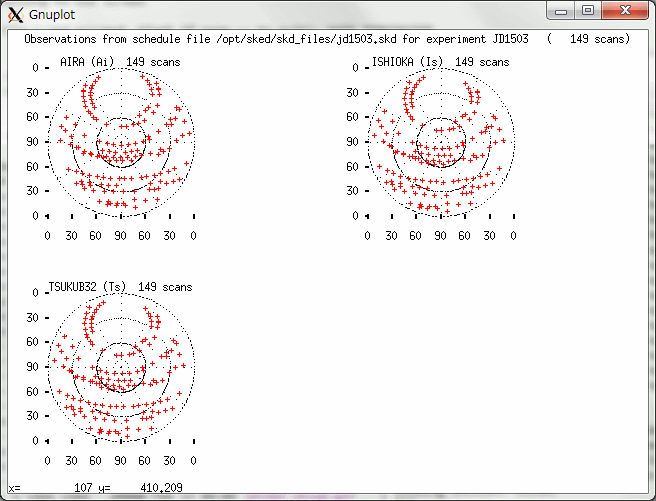Click the ISHIOKA sky plot chart
Viewport: 656px width, 501px height.
click(441, 143)
